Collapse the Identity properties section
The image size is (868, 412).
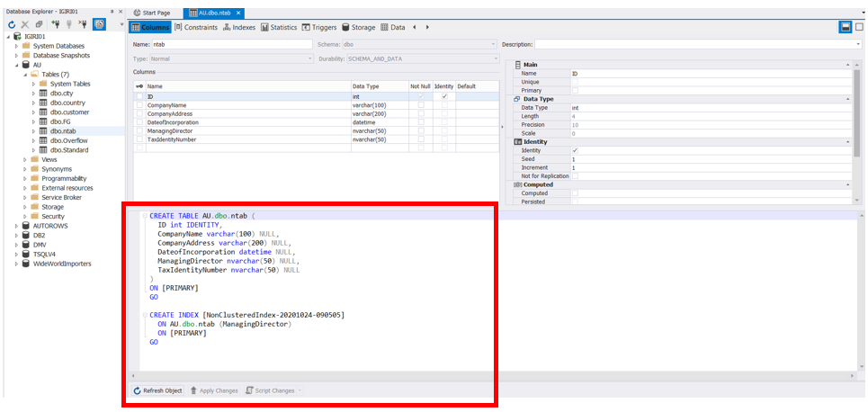pyautogui.click(x=847, y=142)
